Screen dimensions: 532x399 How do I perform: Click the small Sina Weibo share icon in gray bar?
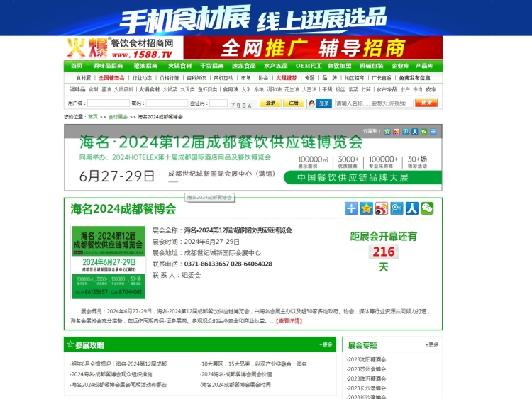tap(397, 132)
